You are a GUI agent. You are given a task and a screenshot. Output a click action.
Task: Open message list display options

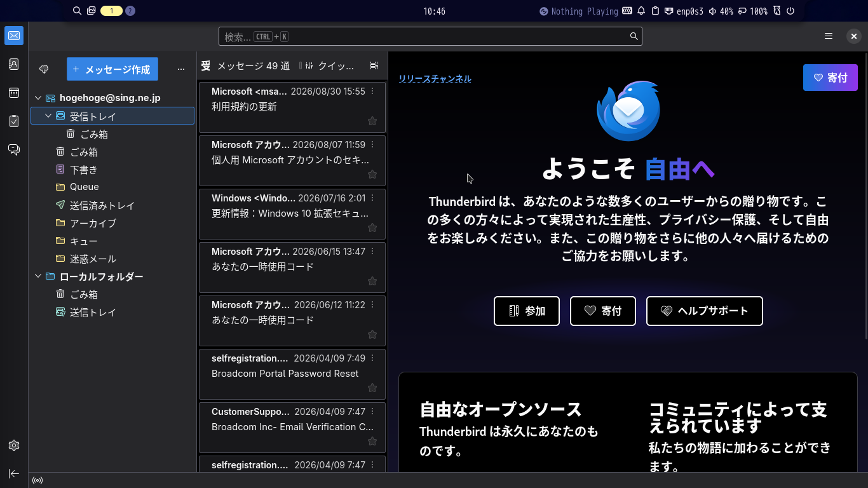(x=374, y=65)
